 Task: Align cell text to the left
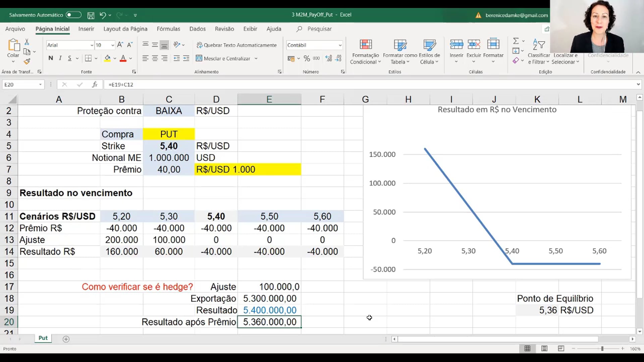click(x=145, y=58)
